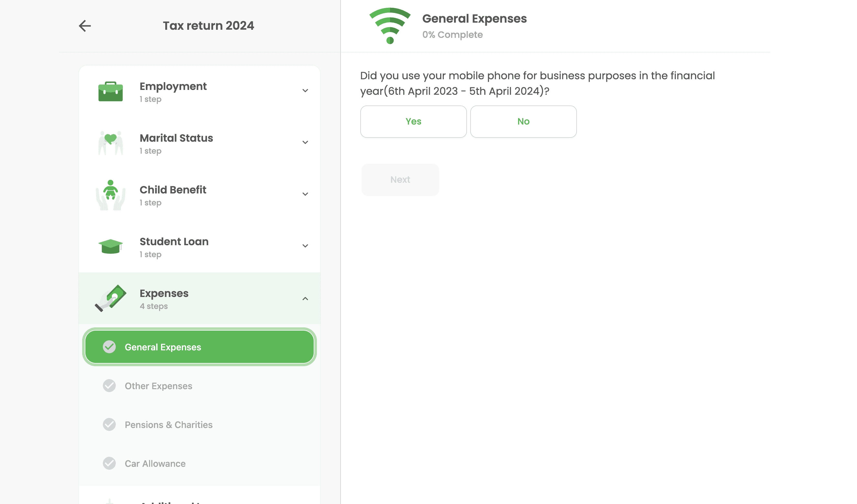857x504 pixels.
Task: Expand the Employment section chevron
Action: 305,91
